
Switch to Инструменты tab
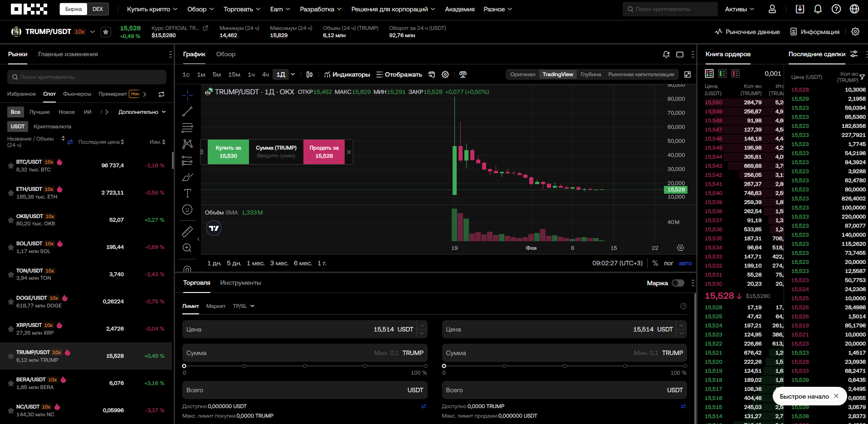click(x=241, y=283)
